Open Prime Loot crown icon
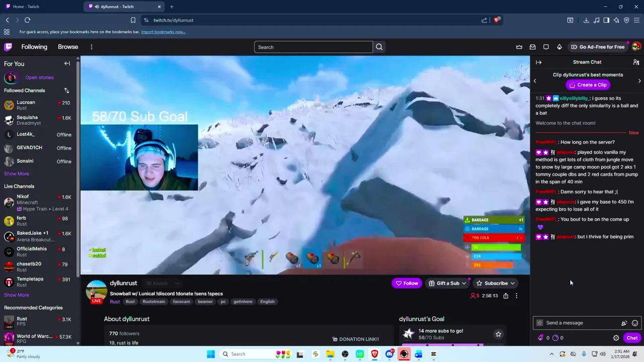 pos(519,47)
